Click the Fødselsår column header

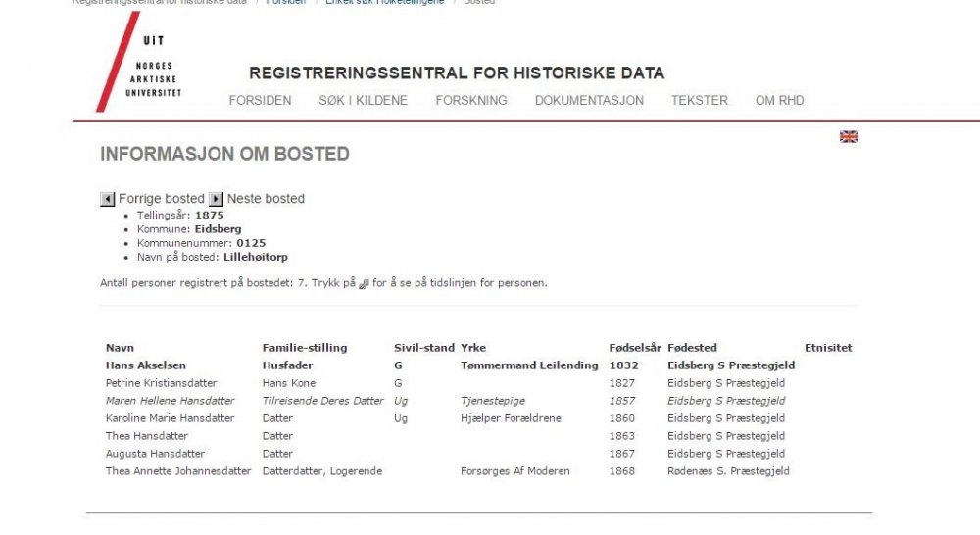[635, 348]
